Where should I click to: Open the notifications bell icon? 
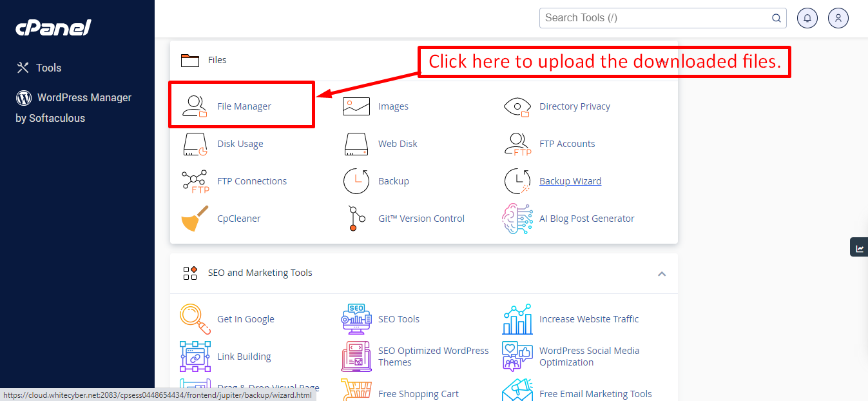point(807,18)
